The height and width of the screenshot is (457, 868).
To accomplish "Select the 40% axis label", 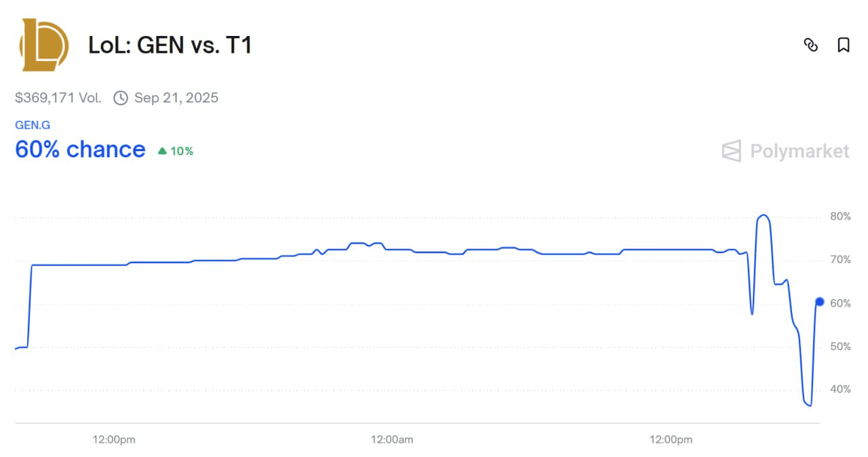I will pyautogui.click(x=840, y=389).
